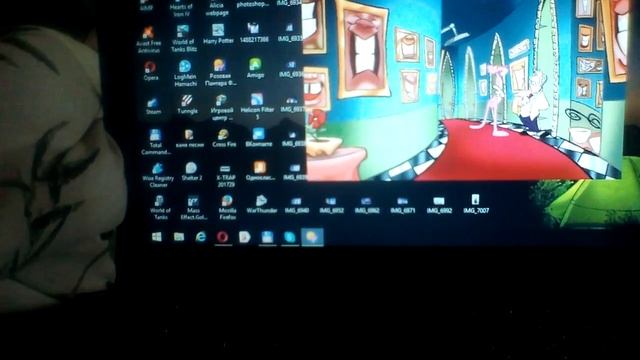
Task: Launch Mozilla Firefox from the desktop
Action: (x=227, y=207)
